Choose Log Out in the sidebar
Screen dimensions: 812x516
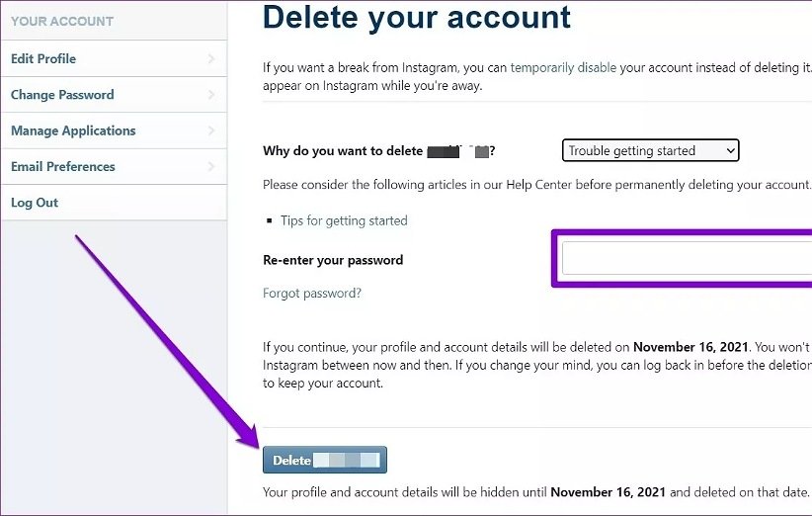pyautogui.click(x=35, y=203)
